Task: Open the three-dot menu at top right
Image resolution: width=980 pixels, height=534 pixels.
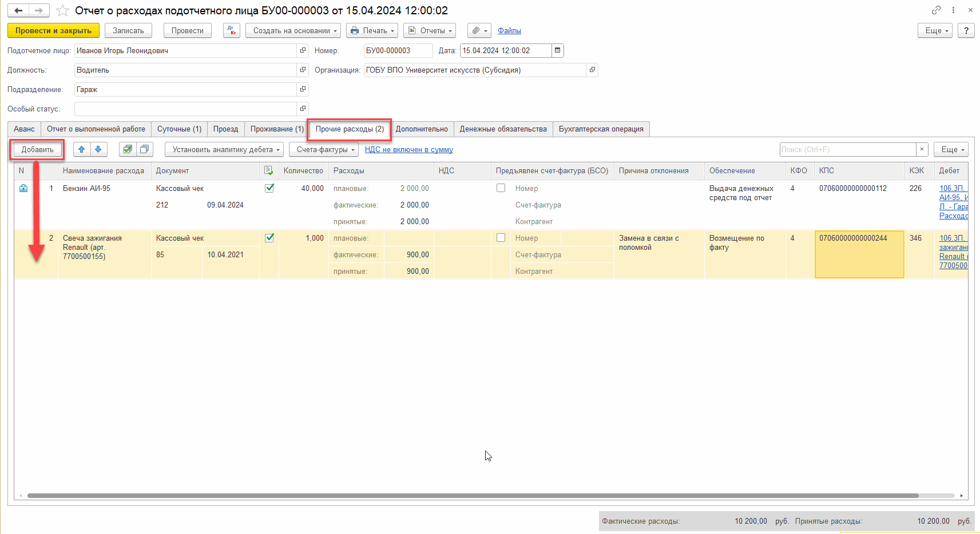Action: pyautogui.click(x=953, y=10)
